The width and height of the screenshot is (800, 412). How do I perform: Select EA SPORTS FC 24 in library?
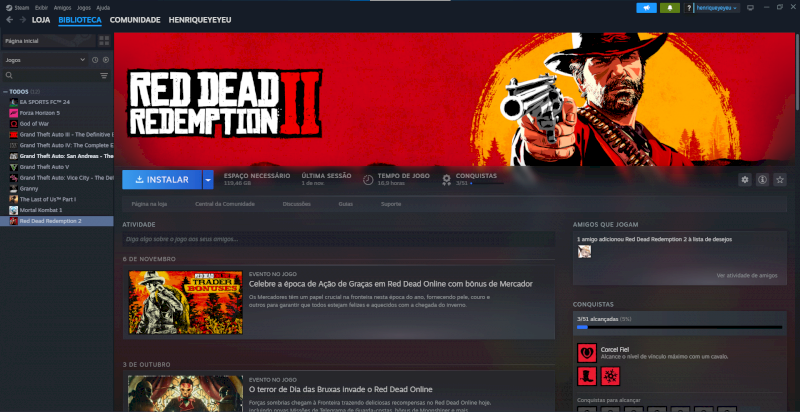point(57,102)
